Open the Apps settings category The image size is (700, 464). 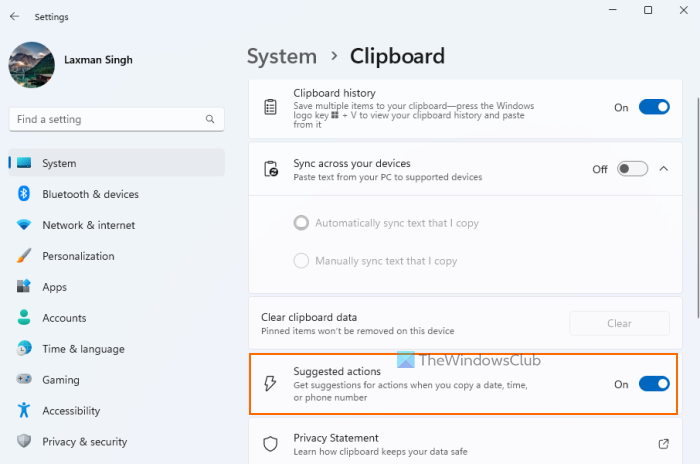click(x=55, y=287)
